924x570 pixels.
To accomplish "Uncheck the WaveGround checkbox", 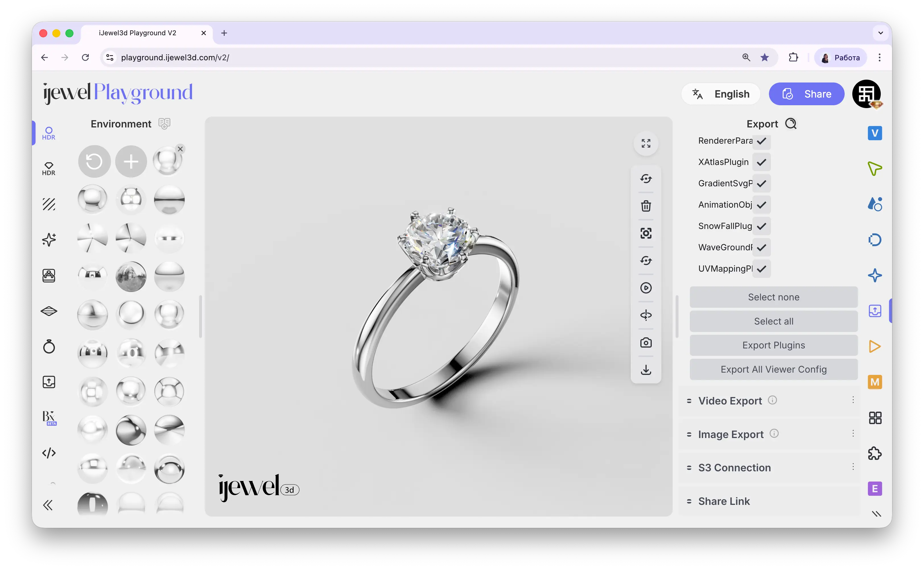I will [762, 247].
